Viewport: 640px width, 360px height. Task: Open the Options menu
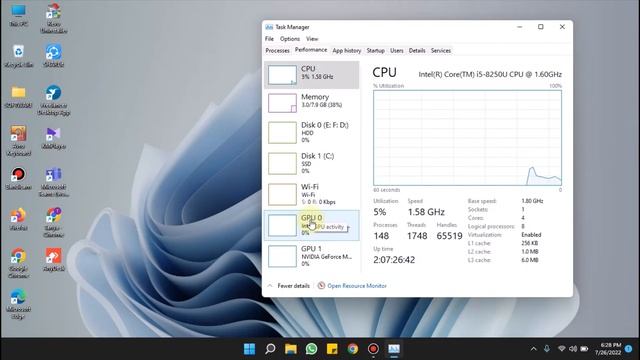pos(290,39)
